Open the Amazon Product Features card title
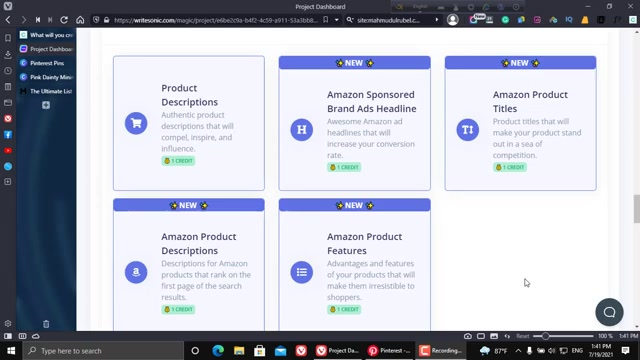640x360 pixels. point(364,244)
